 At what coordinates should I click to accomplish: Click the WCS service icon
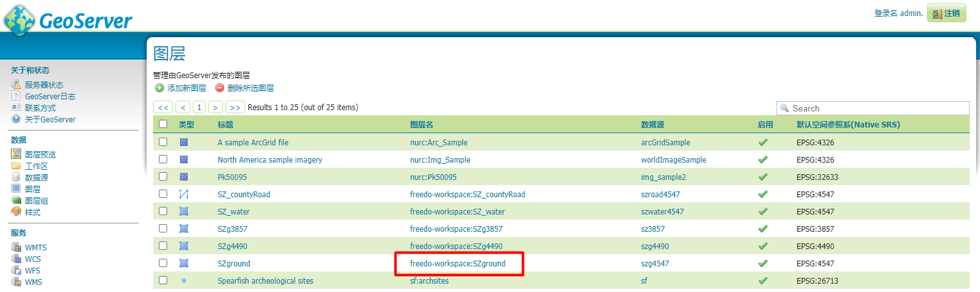coord(16,259)
